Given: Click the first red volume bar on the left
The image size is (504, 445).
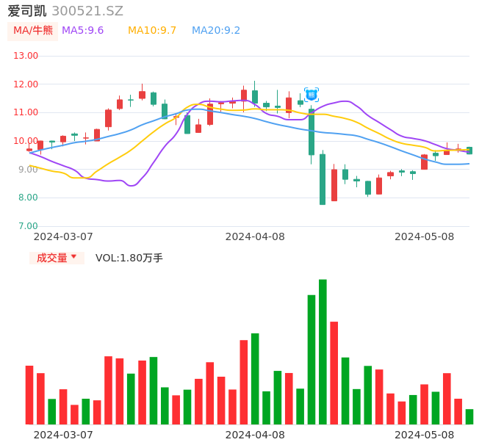Looking at the screenshot, I should 29,395.
